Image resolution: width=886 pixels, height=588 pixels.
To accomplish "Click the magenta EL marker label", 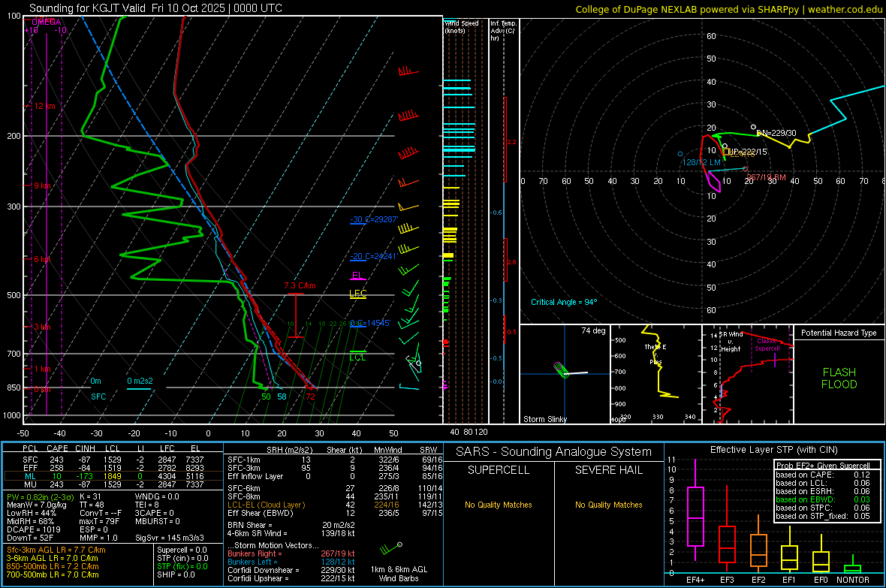I will [x=357, y=276].
